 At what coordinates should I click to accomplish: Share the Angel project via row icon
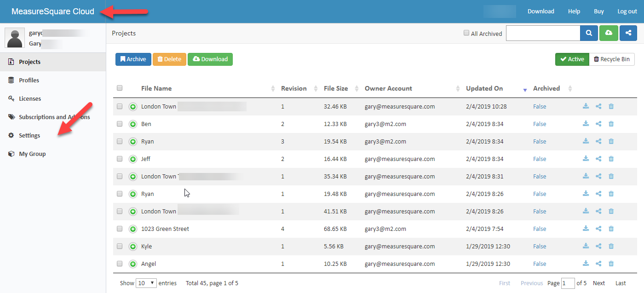pyautogui.click(x=598, y=264)
